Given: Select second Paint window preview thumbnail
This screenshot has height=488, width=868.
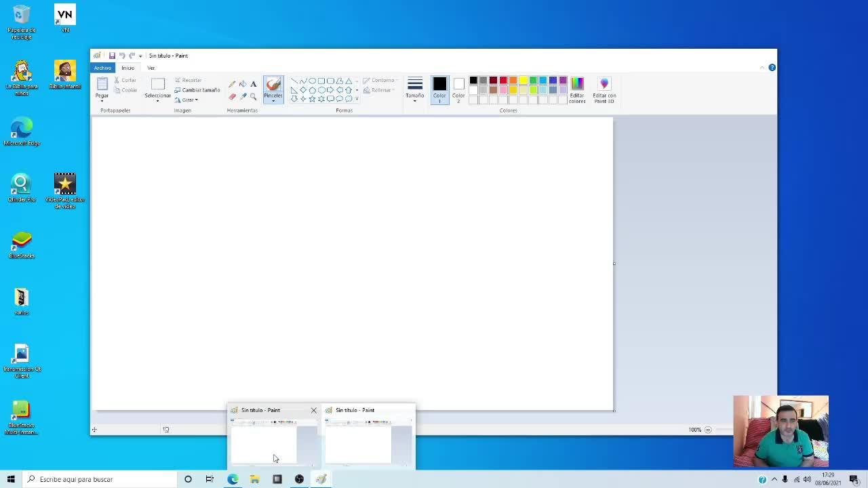Looking at the screenshot, I should tap(368, 443).
